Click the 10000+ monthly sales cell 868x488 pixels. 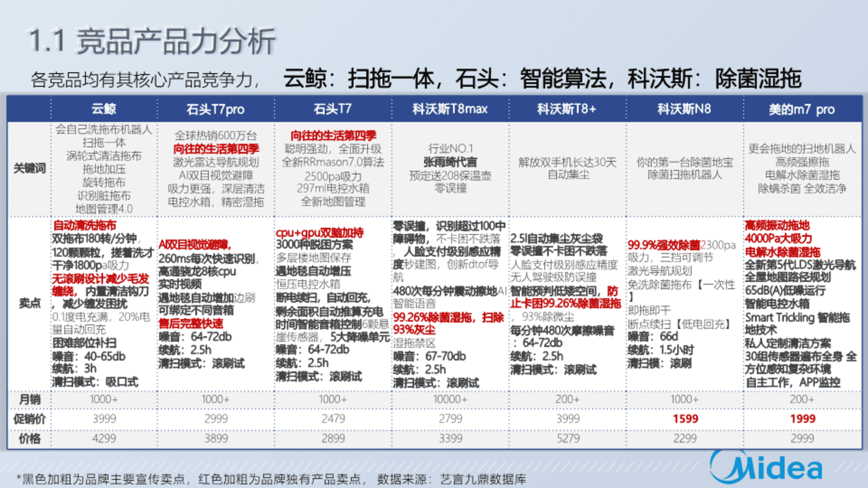(450, 399)
